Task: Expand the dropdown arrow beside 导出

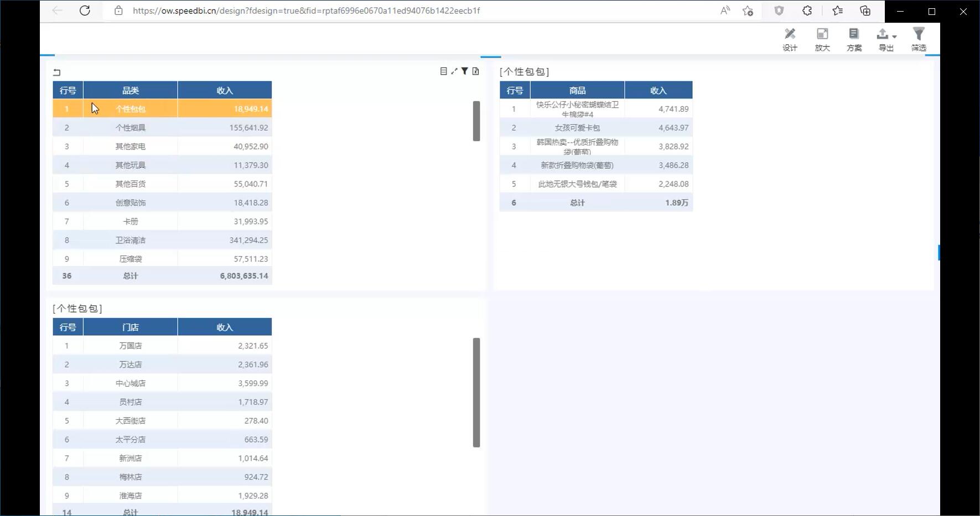Action: [x=894, y=38]
